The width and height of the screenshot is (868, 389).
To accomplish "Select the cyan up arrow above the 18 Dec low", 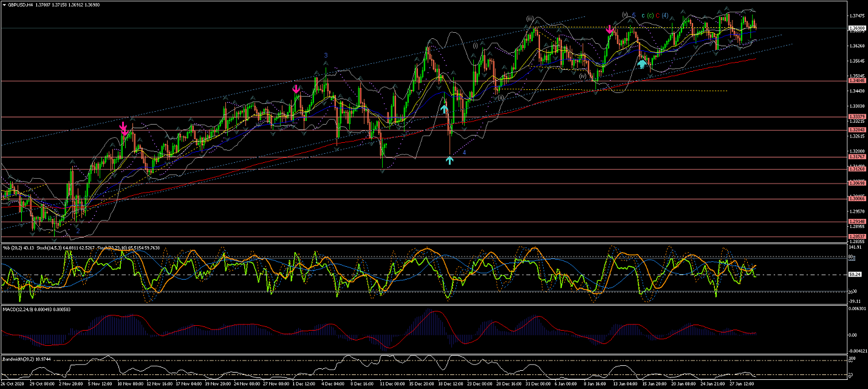I will click(445, 109).
